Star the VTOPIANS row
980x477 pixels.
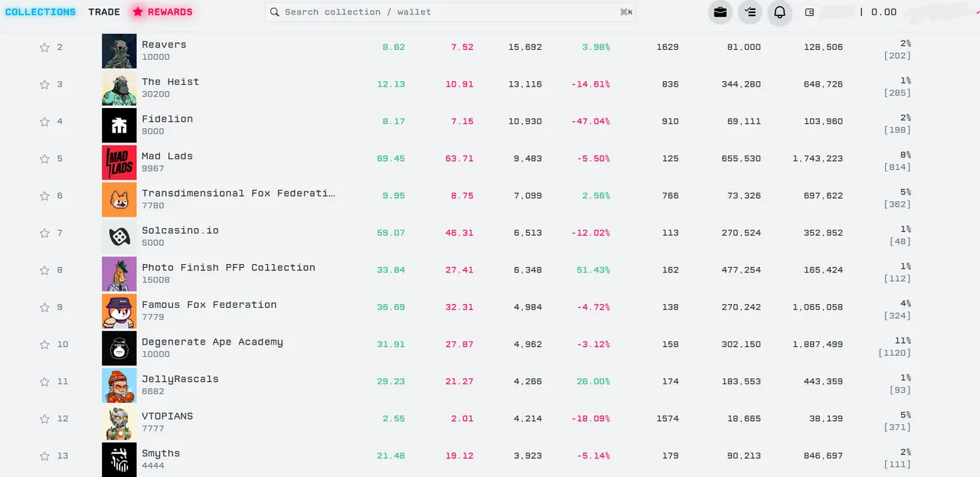(x=44, y=419)
